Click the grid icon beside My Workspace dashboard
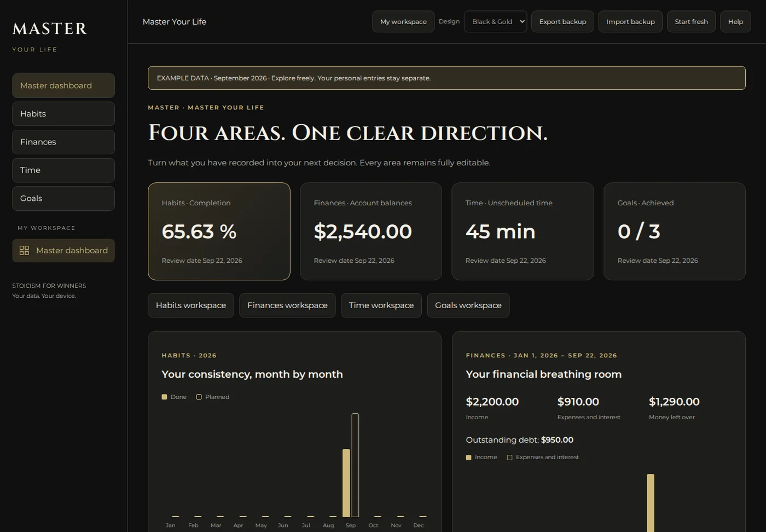This screenshot has height=532, width=766. [x=24, y=250]
